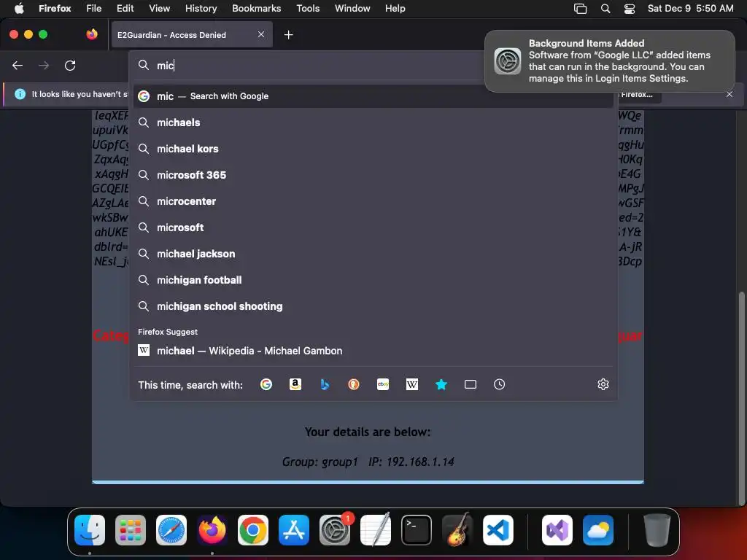This screenshot has height=560, width=747.
Task: Open search settings gear icon
Action: 603,384
